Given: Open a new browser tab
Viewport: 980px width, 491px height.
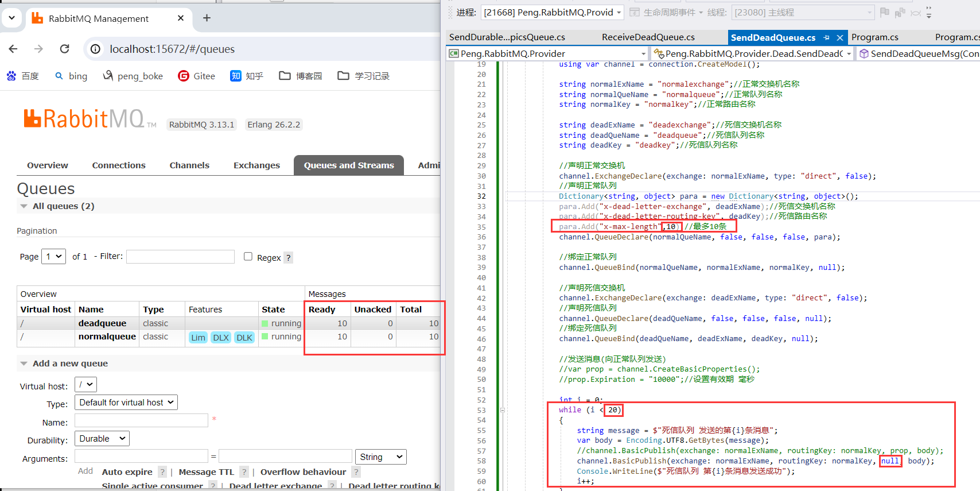Looking at the screenshot, I should click(207, 18).
